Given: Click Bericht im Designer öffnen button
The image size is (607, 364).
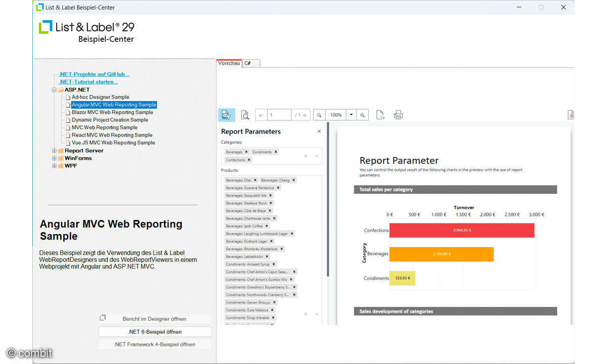Looking at the screenshot, I should (x=155, y=319).
